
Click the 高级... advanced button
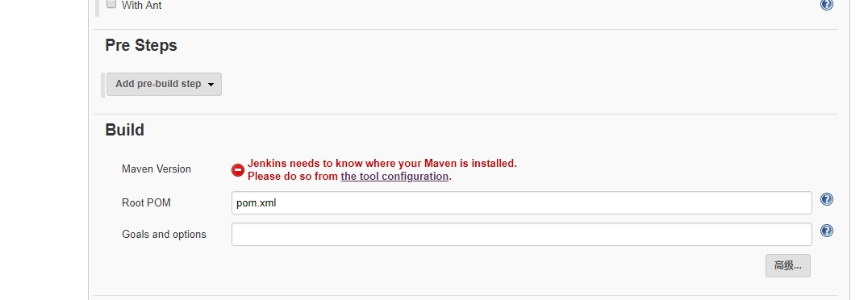point(787,265)
